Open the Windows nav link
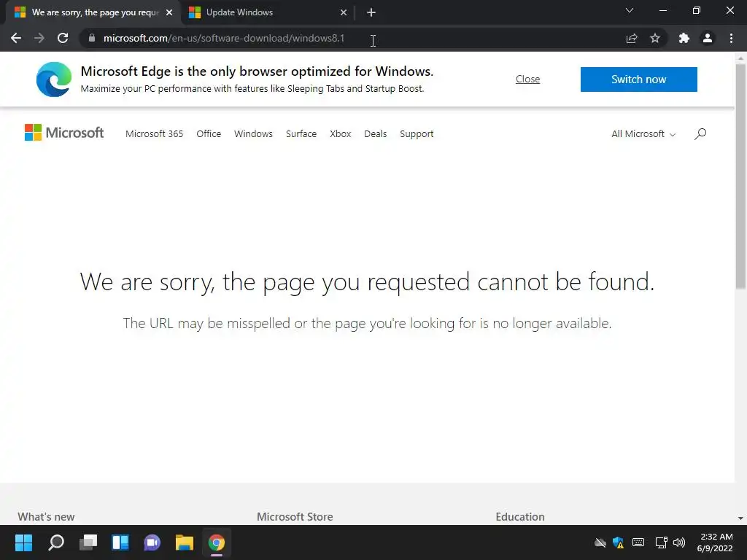This screenshot has width=747, height=560. tap(253, 134)
